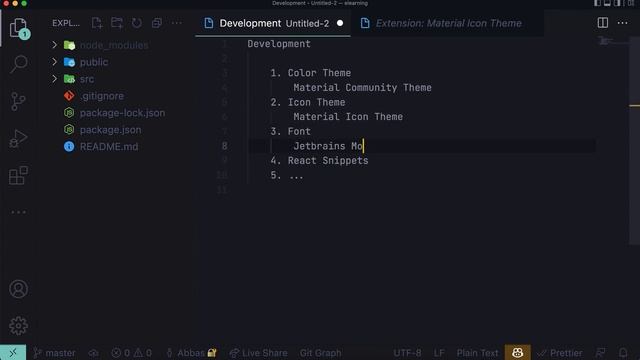Open the Explorer view in activity bar
The height and width of the screenshot is (360, 640).
19,29
